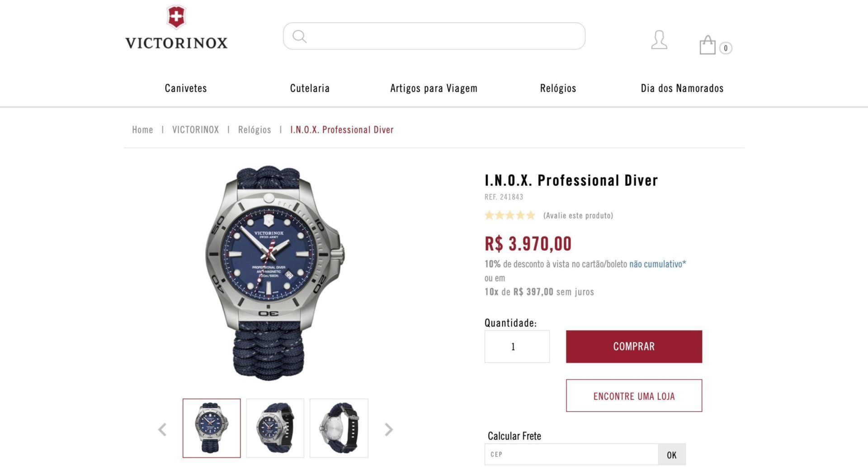Show previous thumbnail with left arrow

162,429
